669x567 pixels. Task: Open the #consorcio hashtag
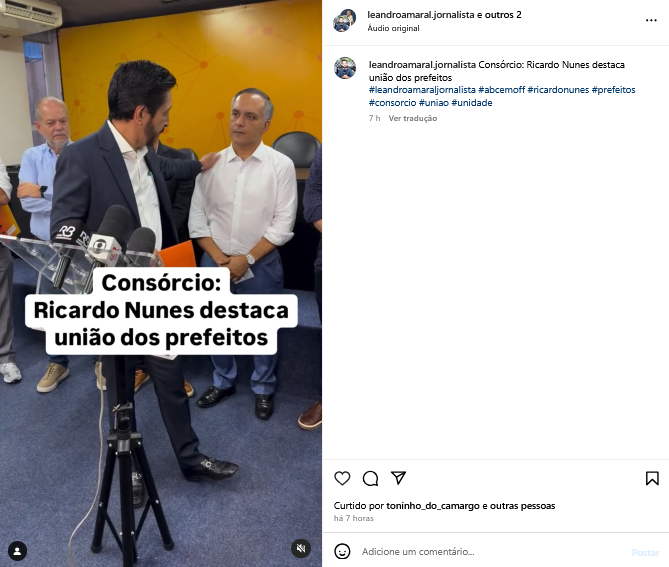[x=393, y=103]
